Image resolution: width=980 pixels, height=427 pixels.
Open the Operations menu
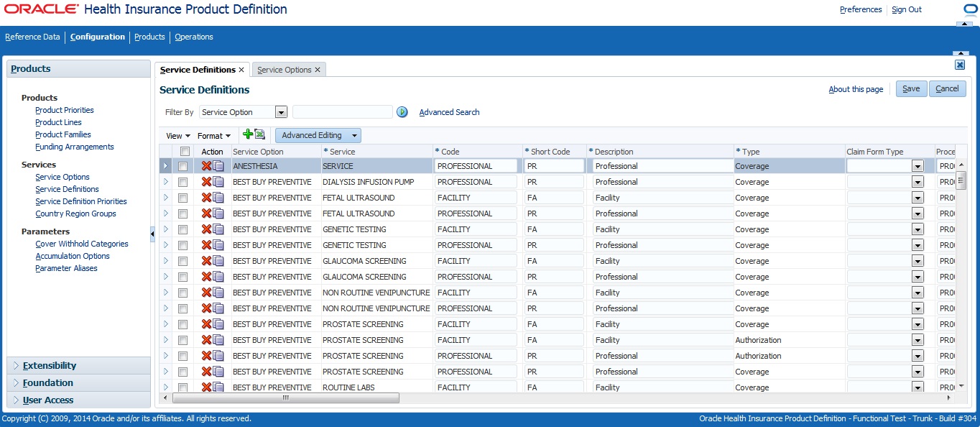[194, 37]
